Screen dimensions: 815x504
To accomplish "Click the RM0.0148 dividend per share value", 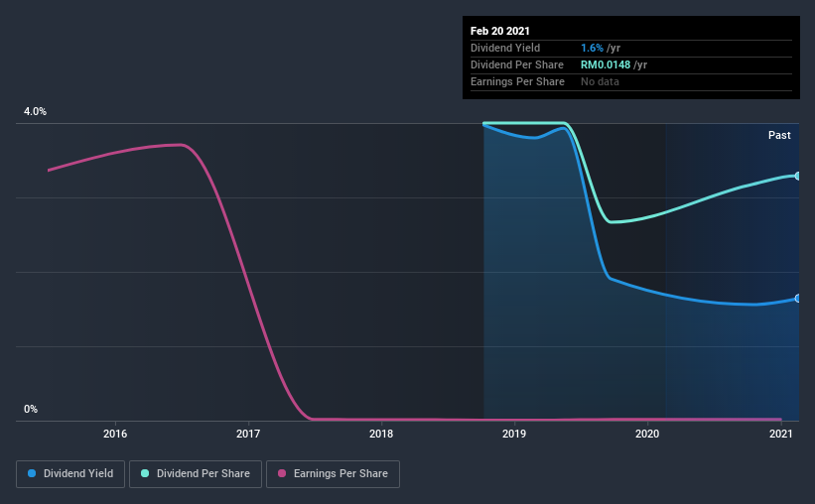I will (605, 64).
